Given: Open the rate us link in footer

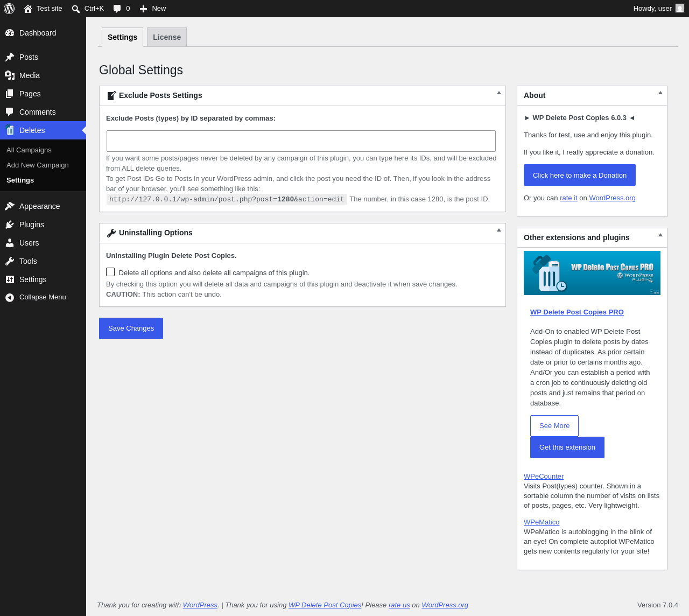Looking at the screenshot, I should 399,605.
